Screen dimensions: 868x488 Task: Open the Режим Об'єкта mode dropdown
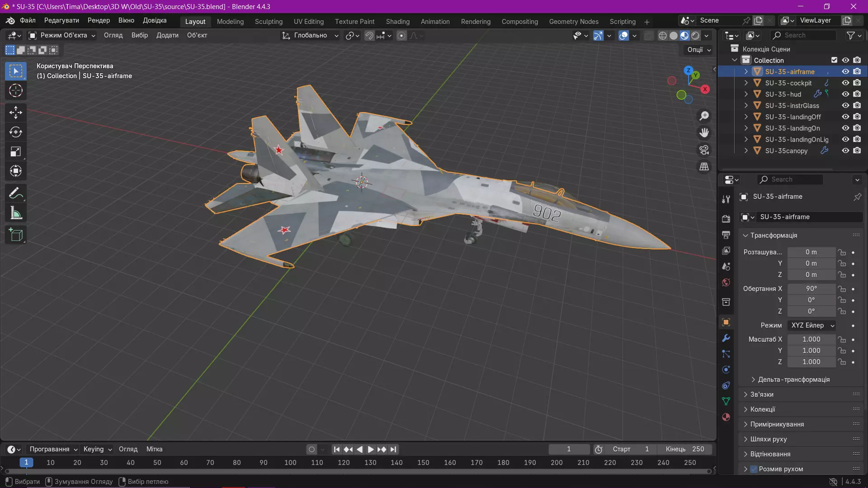pyautogui.click(x=62, y=35)
